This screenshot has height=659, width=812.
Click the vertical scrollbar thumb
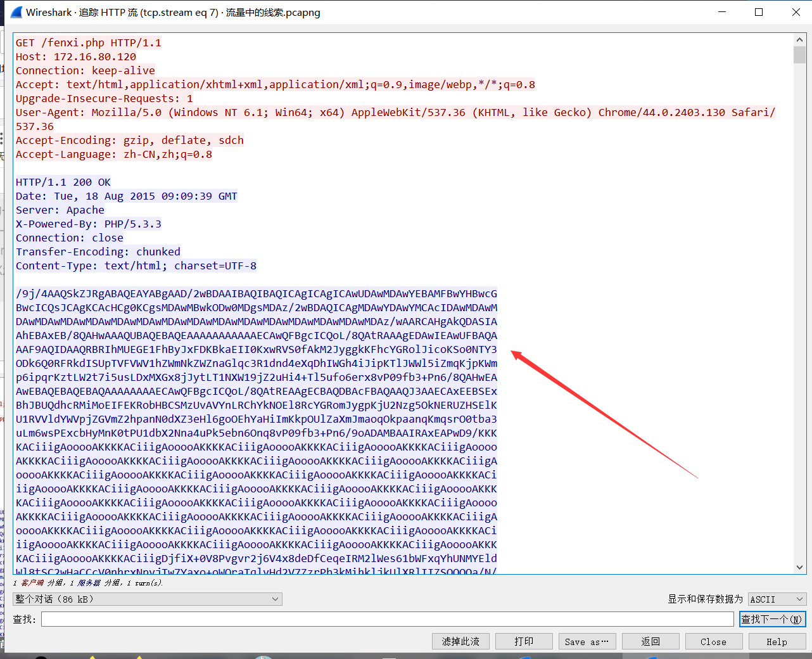[x=800, y=54]
